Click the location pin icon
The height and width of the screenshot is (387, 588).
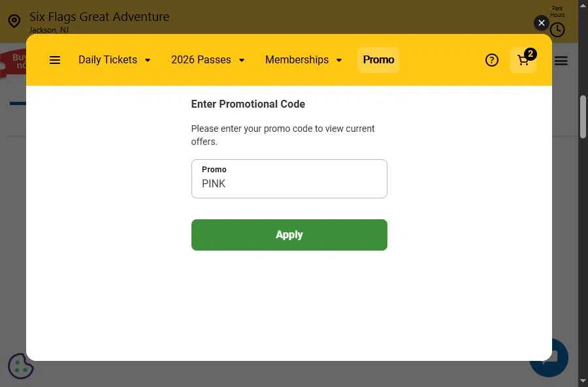[x=14, y=21]
